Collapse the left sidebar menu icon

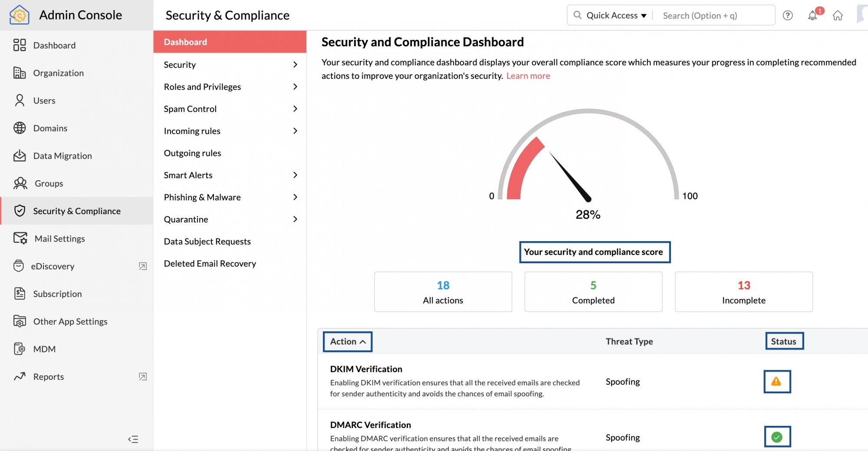click(x=133, y=439)
